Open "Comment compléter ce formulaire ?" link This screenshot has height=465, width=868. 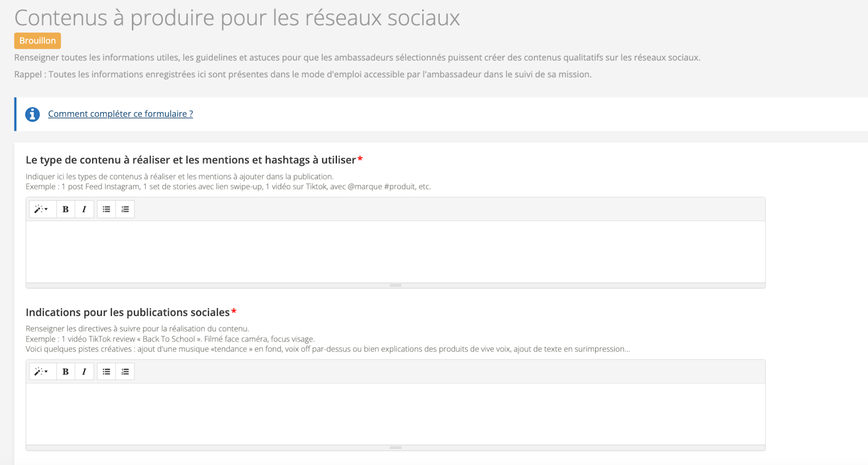120,114
